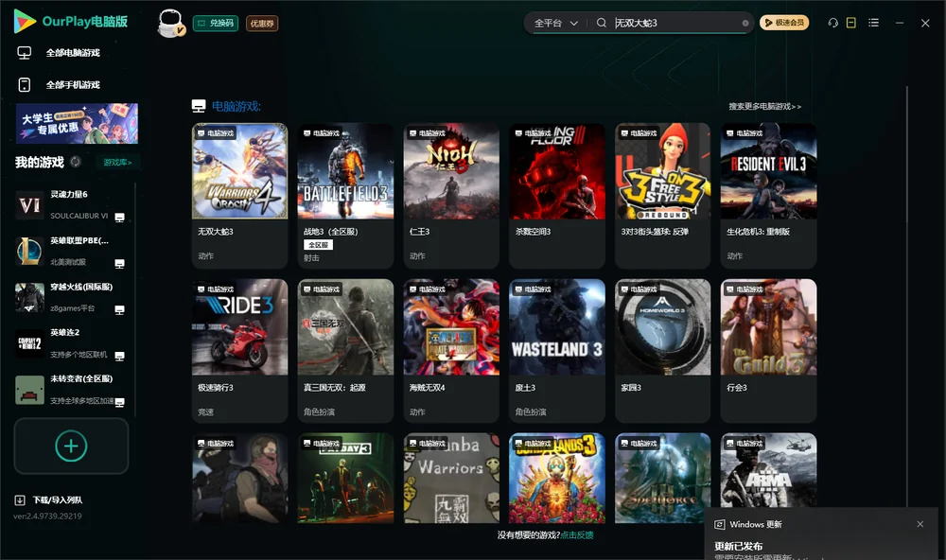Select 未转变者(全区服) in my games list

click(71, 390)
